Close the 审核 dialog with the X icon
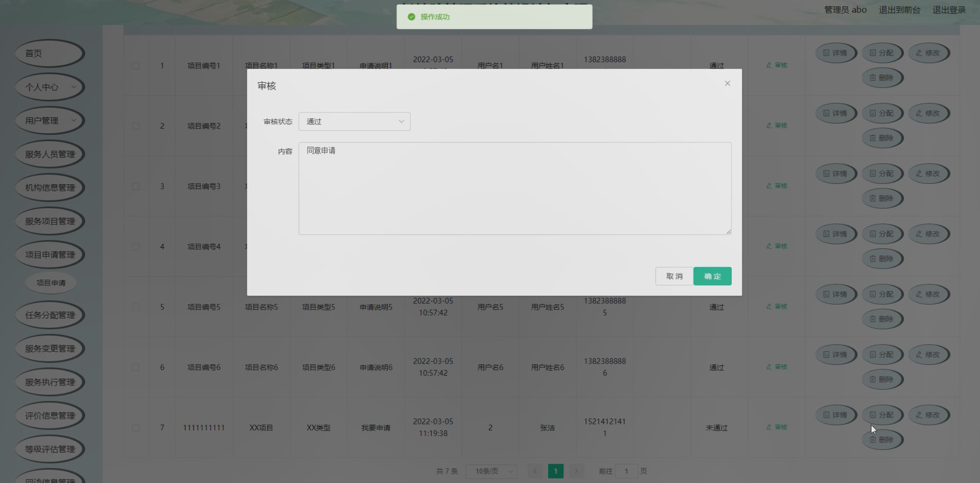Image resolution: width=980 pixels, height=483 pixels. pyautogui.click(x=728, y=83)
